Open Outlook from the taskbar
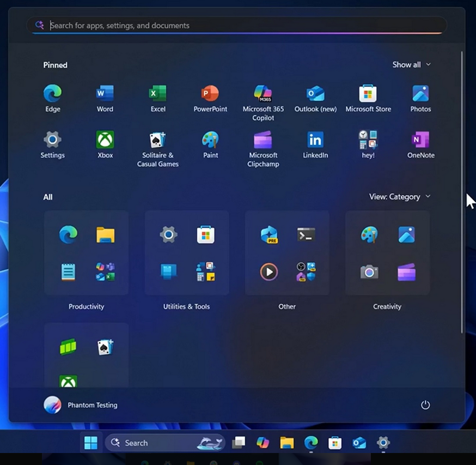The width and height of the screenshot is (476, 465). tap(359, 443)
